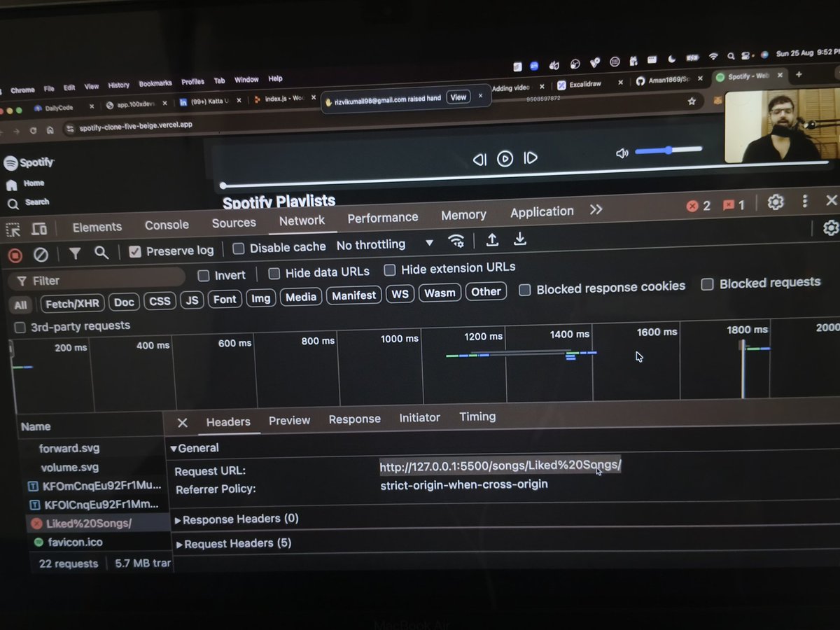Bookmark page with the star icon
Image resolution: width=840 pixels, height=630 pixels.
(692, 101)
